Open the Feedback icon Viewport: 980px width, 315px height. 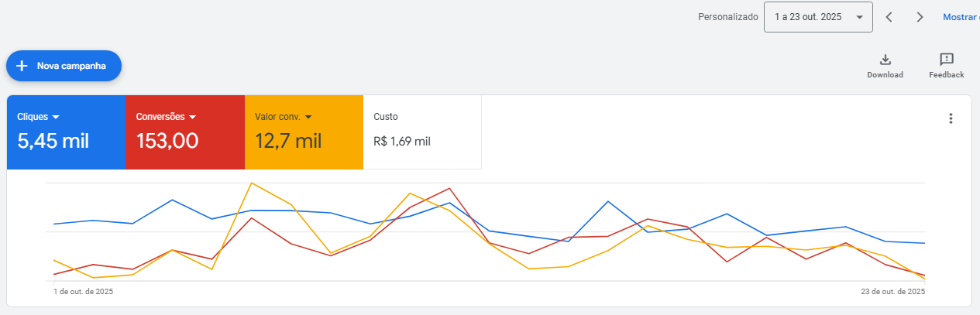pos(946,60)
